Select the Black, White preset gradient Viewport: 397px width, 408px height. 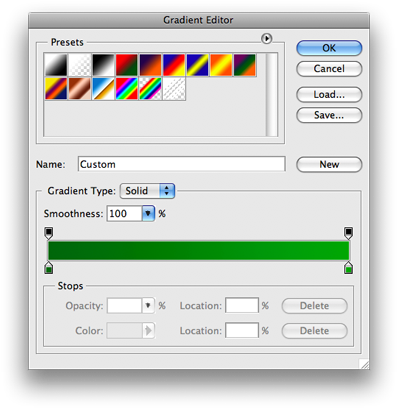click(103, 65)
